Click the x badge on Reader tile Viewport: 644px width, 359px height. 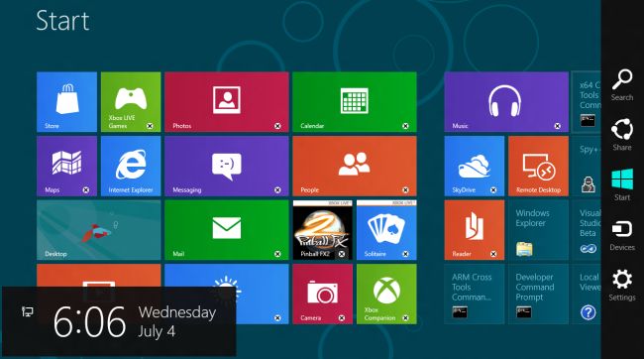(493, 254)
